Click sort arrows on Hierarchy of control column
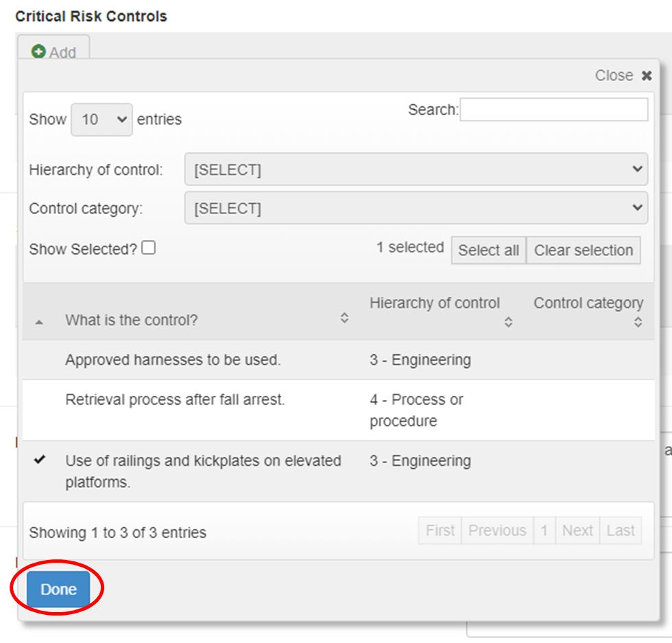672x643 pixels. (x=508, y=322)
